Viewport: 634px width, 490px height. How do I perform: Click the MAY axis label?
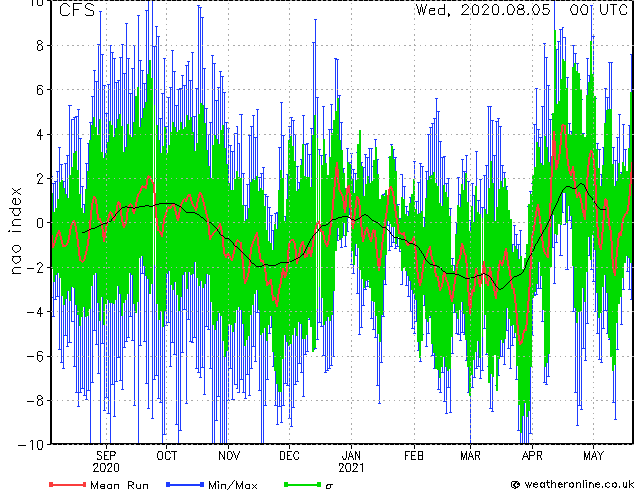593,456
